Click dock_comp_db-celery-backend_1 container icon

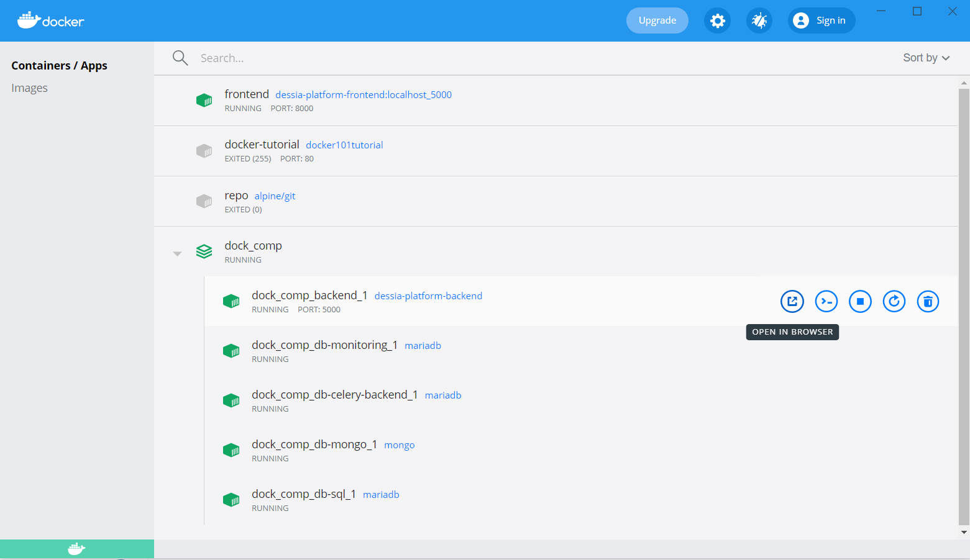pos(231,400)
